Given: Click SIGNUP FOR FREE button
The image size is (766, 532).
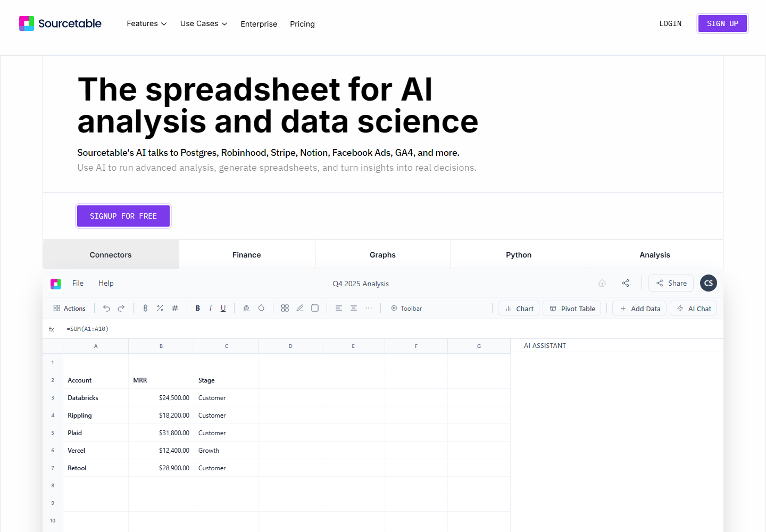Looking at the screenshot, I should [x=123, y=216].
